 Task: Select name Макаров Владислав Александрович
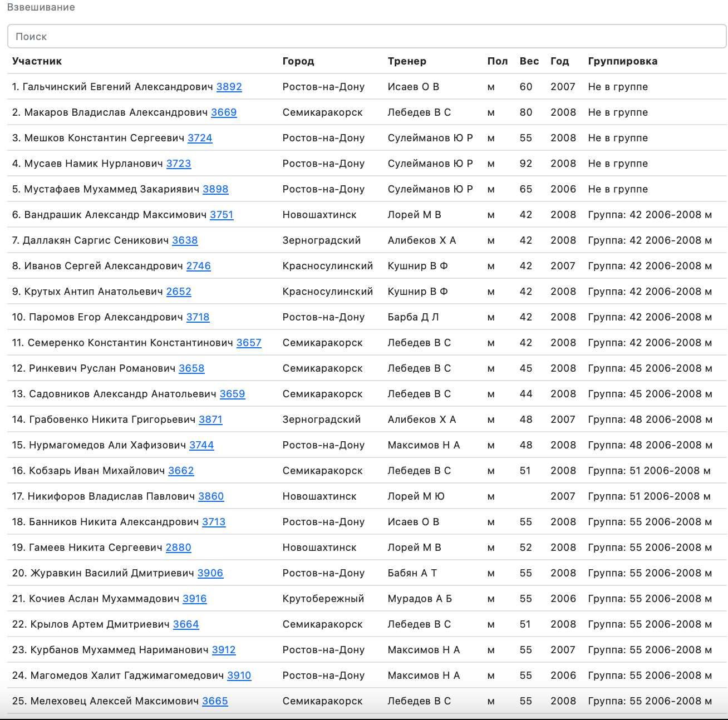coord(116,112)
